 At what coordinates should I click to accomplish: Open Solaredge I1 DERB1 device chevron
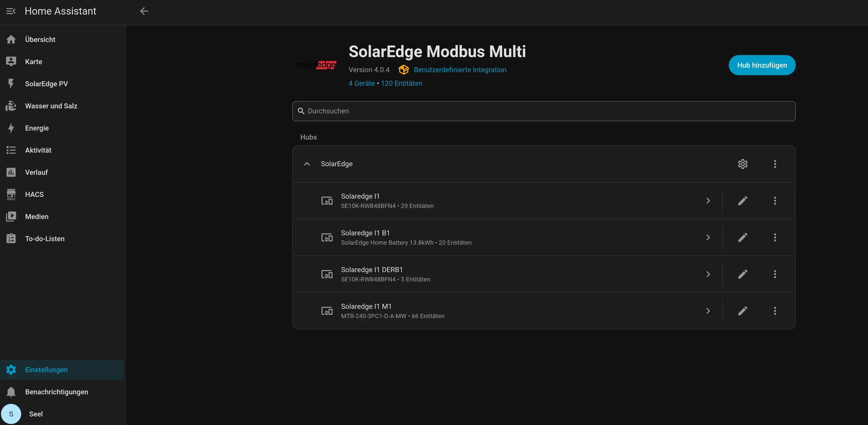(708, 274)
